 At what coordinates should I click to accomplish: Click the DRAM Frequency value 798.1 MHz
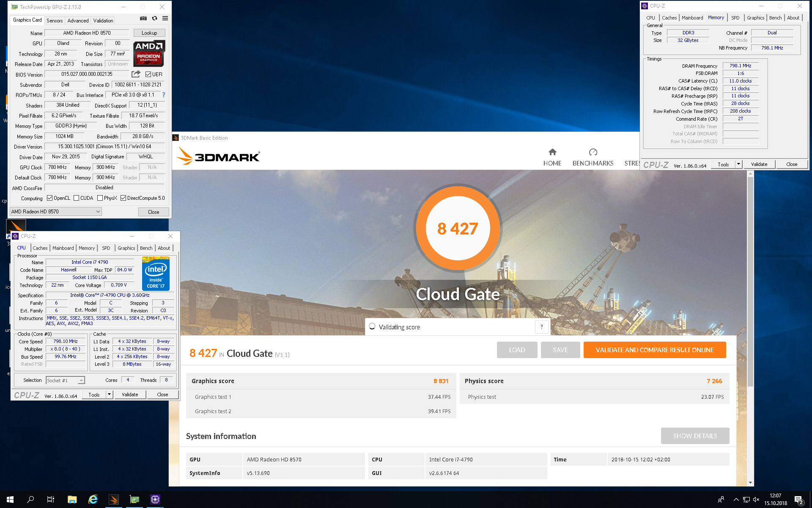[741, 66]
